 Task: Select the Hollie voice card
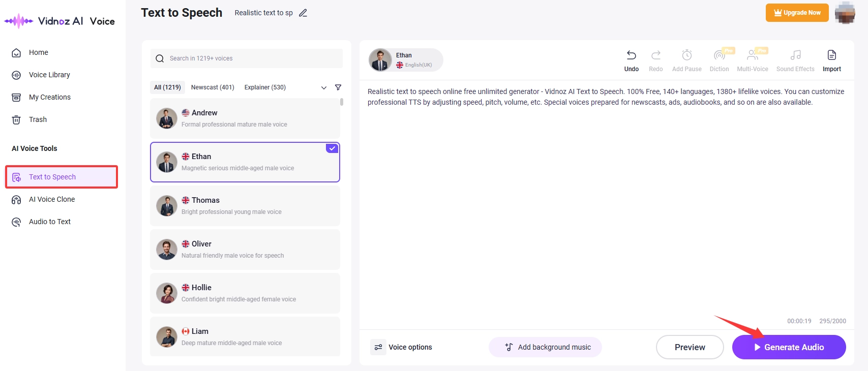[x=245, y=293]
